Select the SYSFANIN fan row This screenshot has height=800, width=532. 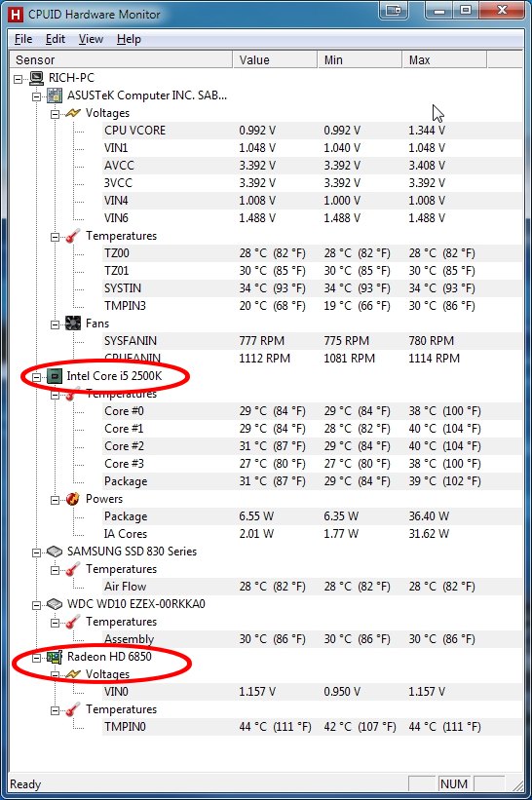312,341
